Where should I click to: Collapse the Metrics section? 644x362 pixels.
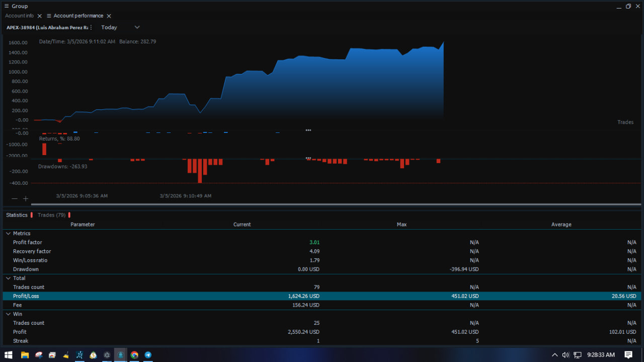click(8, 234)
